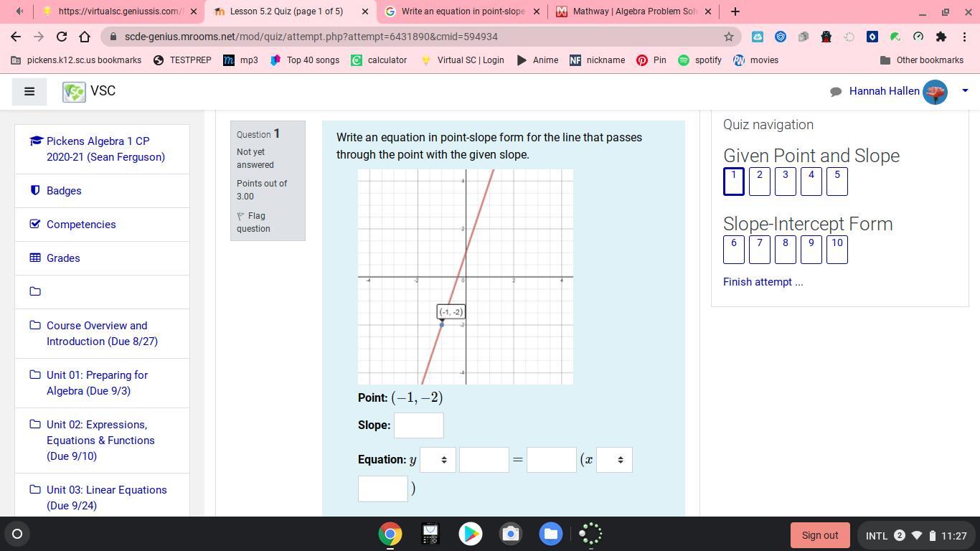Open the mp3 bookmark

[240, 60]
